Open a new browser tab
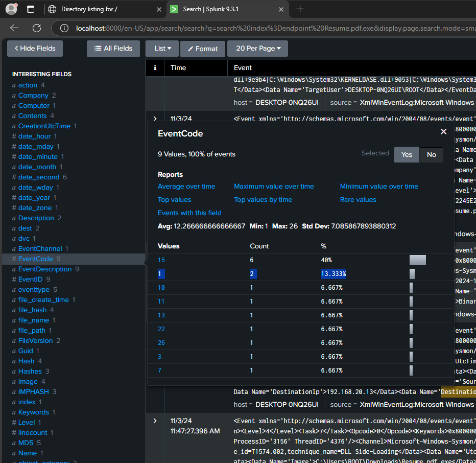Viewport: 476px width, 463px height. pyautogui.click(x=300, y=9)
